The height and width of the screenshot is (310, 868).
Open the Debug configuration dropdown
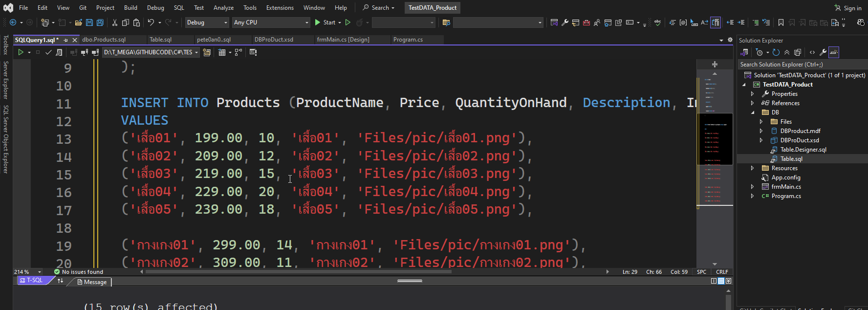[x=207, y=22]
